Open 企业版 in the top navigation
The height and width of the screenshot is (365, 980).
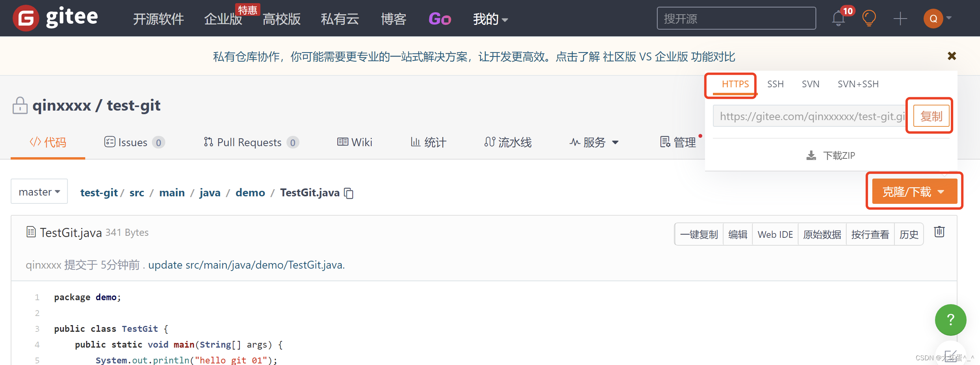click(223, 19)
